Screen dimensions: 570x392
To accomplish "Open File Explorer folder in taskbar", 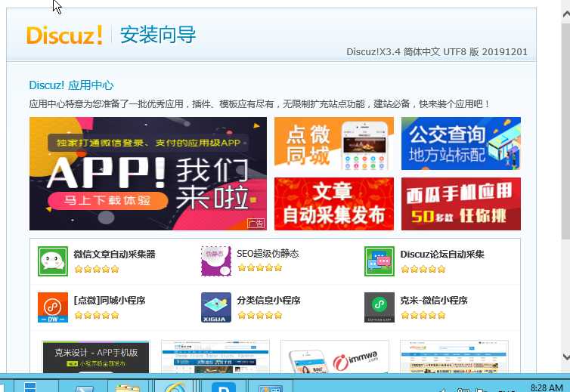I will click(x=127, y=387).
